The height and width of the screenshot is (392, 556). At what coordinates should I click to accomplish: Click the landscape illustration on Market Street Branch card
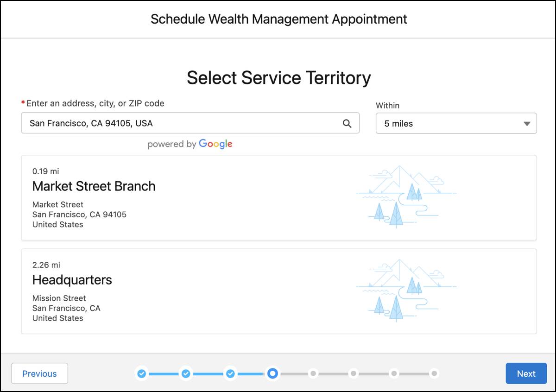coord(406,197)
